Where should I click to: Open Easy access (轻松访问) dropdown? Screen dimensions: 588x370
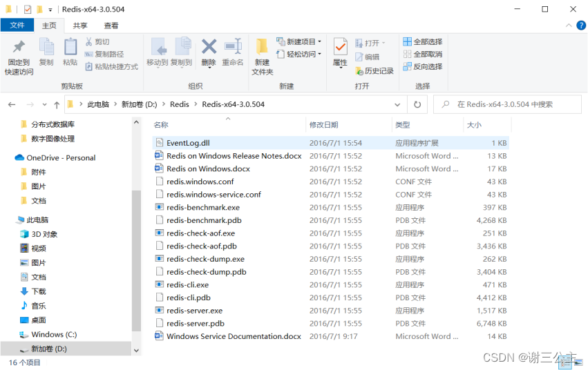(299, 54)
